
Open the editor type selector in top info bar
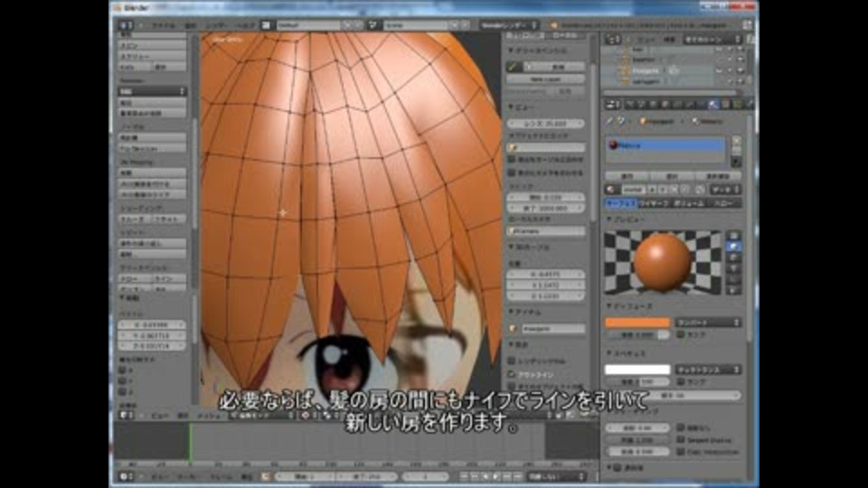(x=125, y=25)
